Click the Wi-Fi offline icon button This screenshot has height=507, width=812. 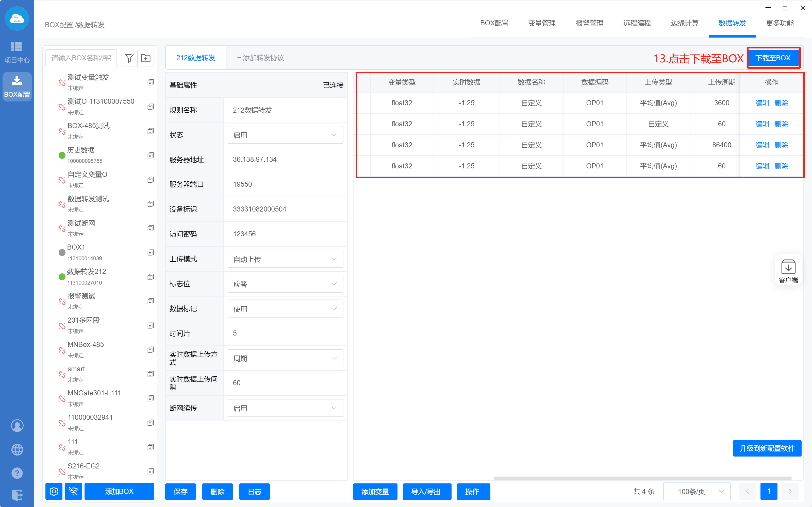[x=73, y=492]
